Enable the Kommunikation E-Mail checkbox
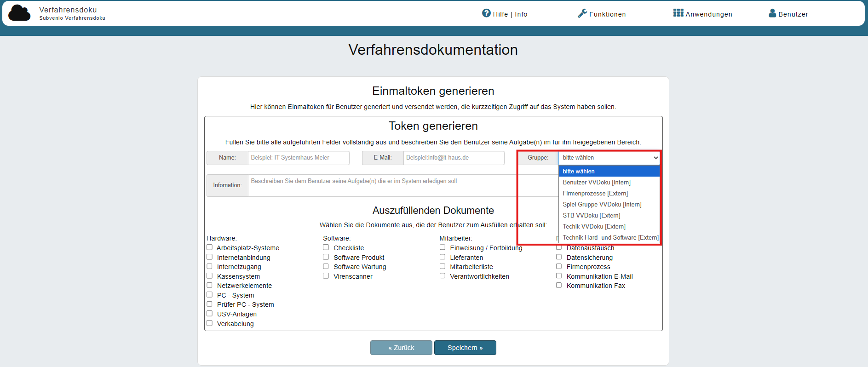 pos(559,276)
